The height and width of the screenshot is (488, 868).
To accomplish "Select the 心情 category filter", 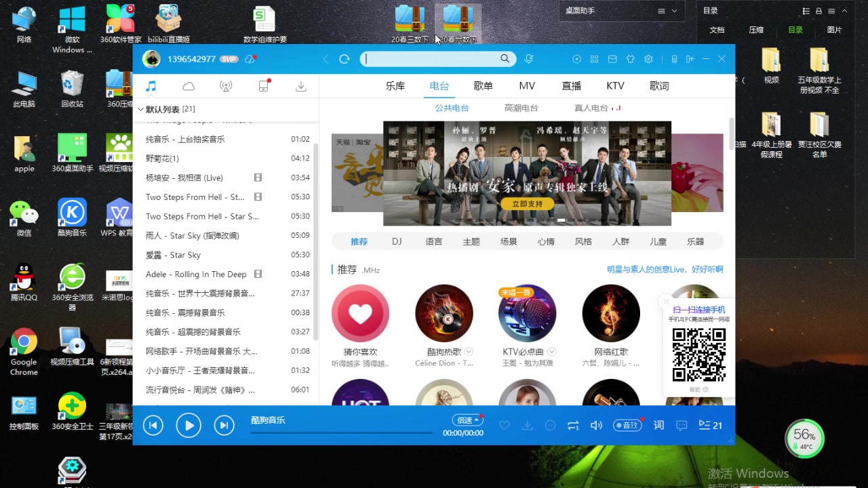I will pyautogui.click(x=546, y=241).
